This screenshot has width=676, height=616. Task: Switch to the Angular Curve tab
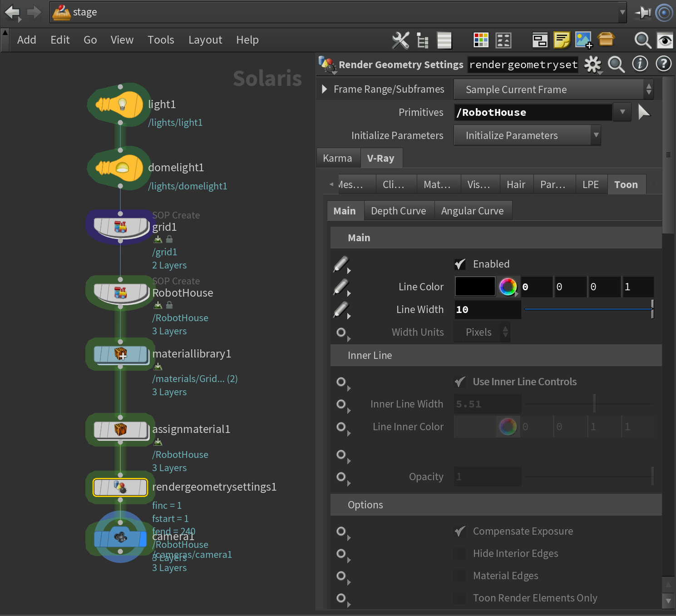coord(473,211)
